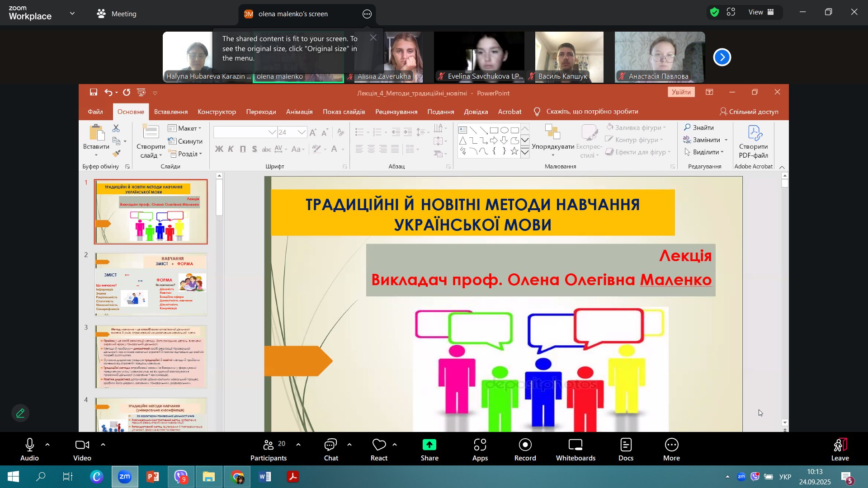
Task: Click the annotation pencil icon
Action: (x=20, y=413)
